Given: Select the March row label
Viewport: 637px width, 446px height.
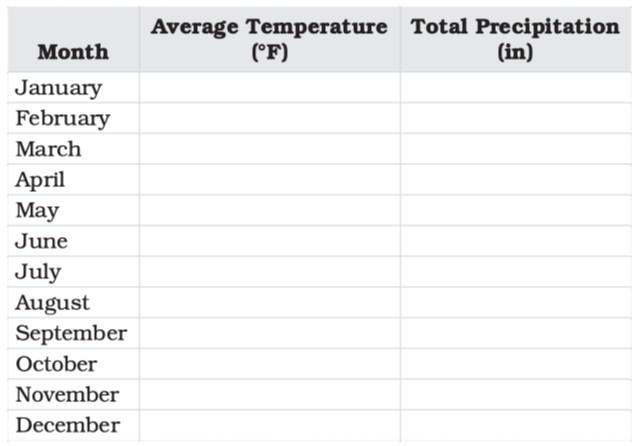Looking at the screenshot, I should (x=48, y=149).
